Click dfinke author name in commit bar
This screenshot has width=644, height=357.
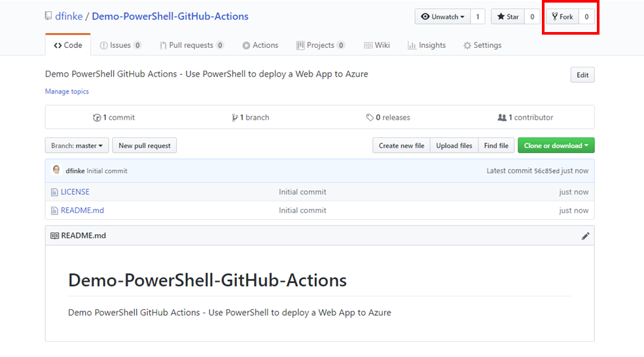(75, 171)
